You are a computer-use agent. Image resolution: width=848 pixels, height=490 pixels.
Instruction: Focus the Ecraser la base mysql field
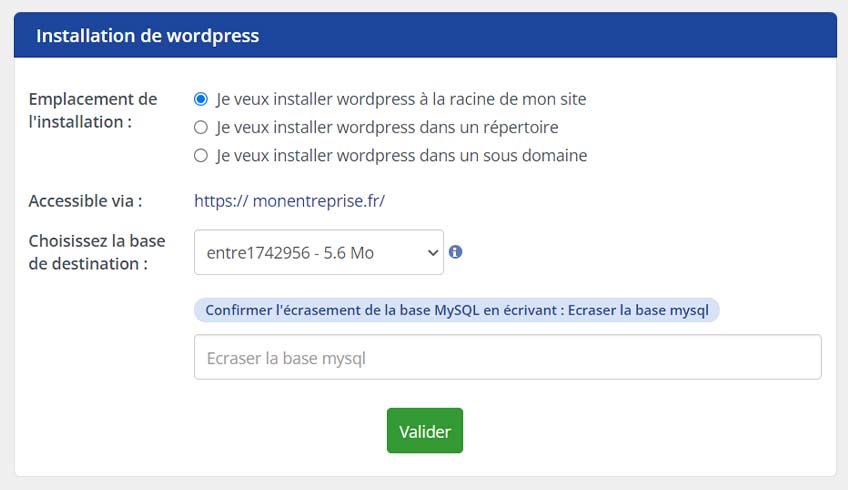(x=507, y=357)
